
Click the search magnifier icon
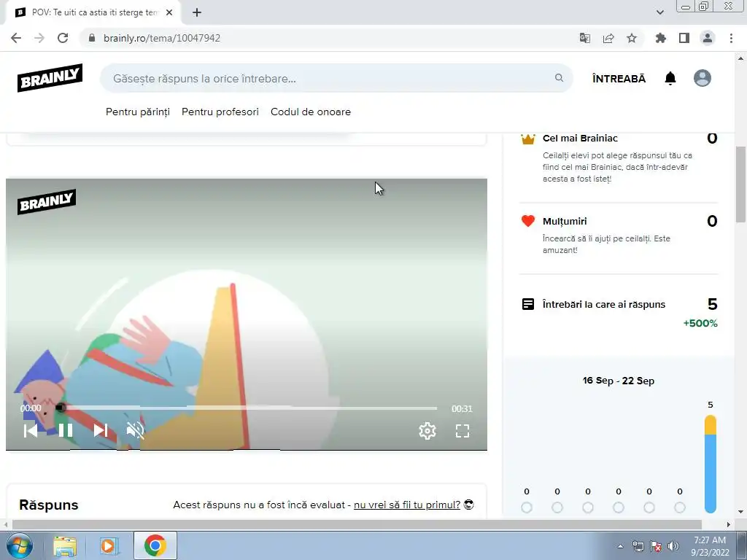click(x=559, y=77)
